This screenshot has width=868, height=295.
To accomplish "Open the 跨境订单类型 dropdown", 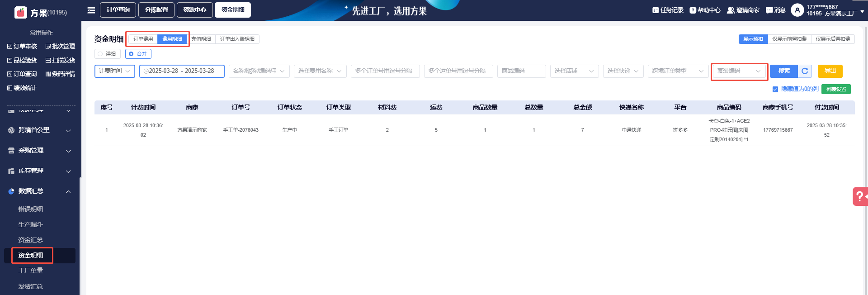I will click(x=678, y=71).
